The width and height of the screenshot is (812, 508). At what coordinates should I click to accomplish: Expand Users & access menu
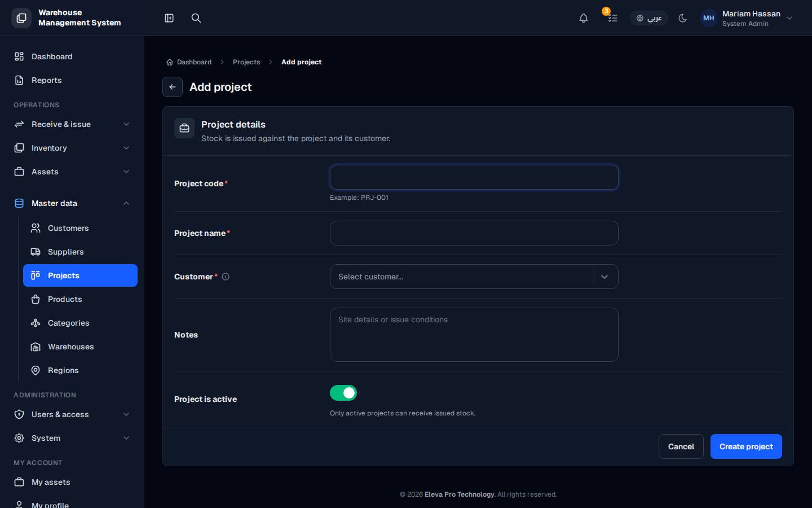[72, 414]
